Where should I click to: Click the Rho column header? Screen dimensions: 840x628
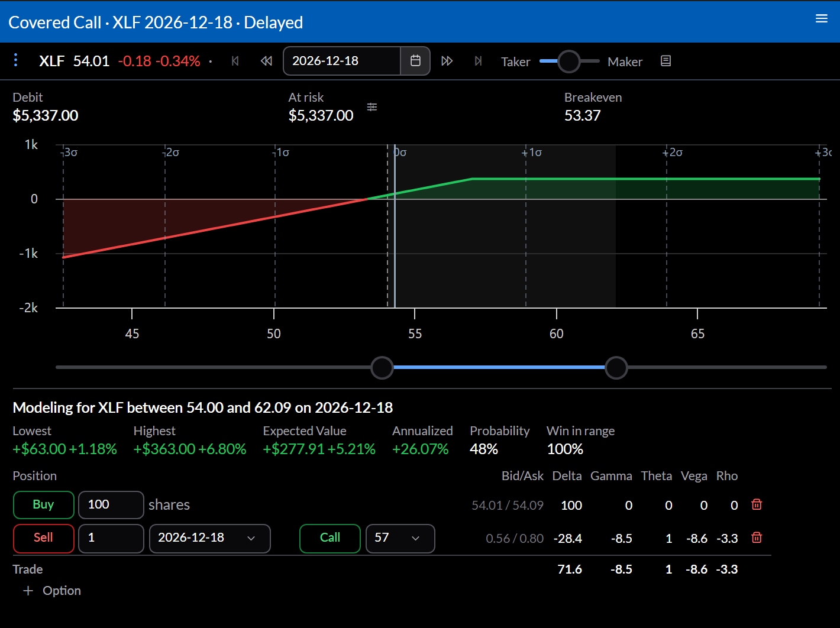click(x=727, y=476)
